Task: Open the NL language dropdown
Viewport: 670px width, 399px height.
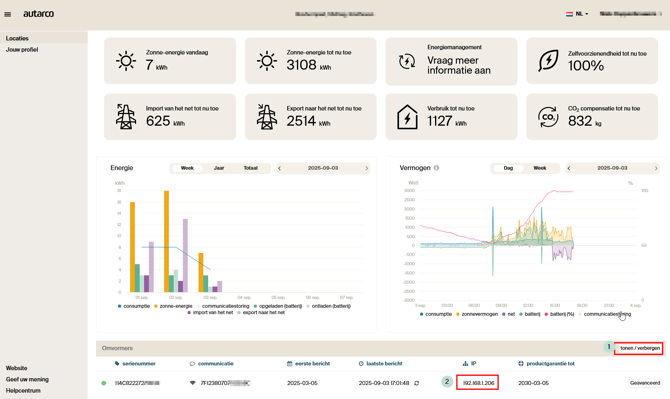Action: [x=577, y=14]
